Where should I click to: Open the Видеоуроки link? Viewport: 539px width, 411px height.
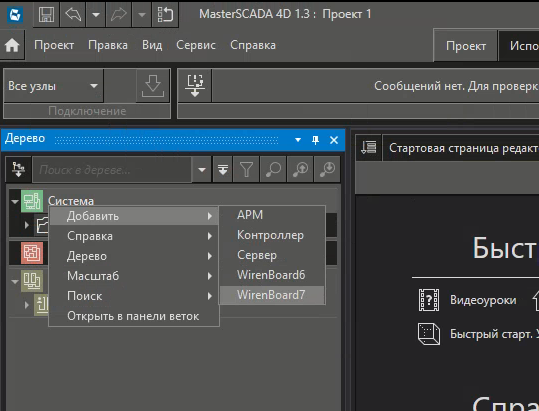(x=483, y=300)
